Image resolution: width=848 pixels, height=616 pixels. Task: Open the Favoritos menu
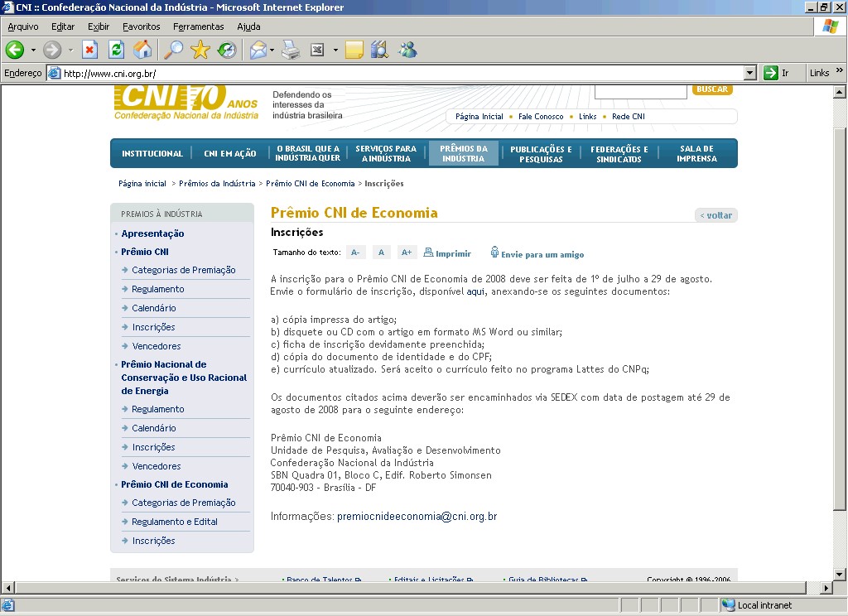[x=141, y=26]
